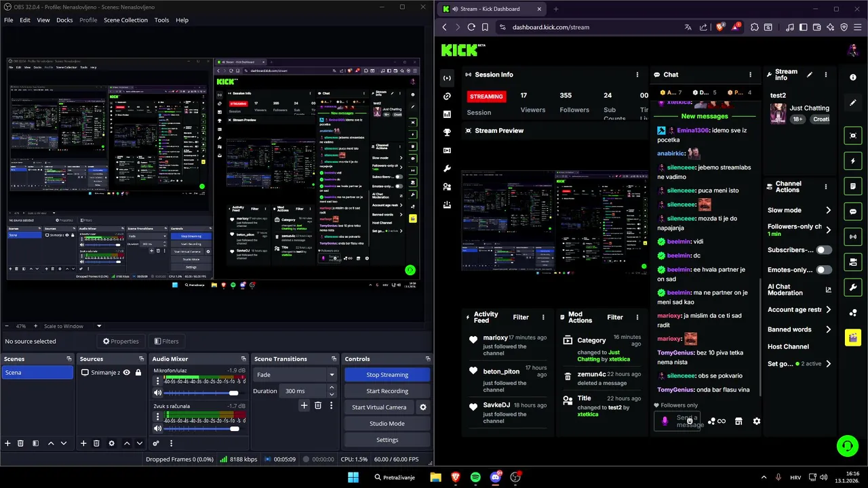Open Mod Actions Filter menu
The width and height of the screenshot is (868, 488).
coord(615,317)
